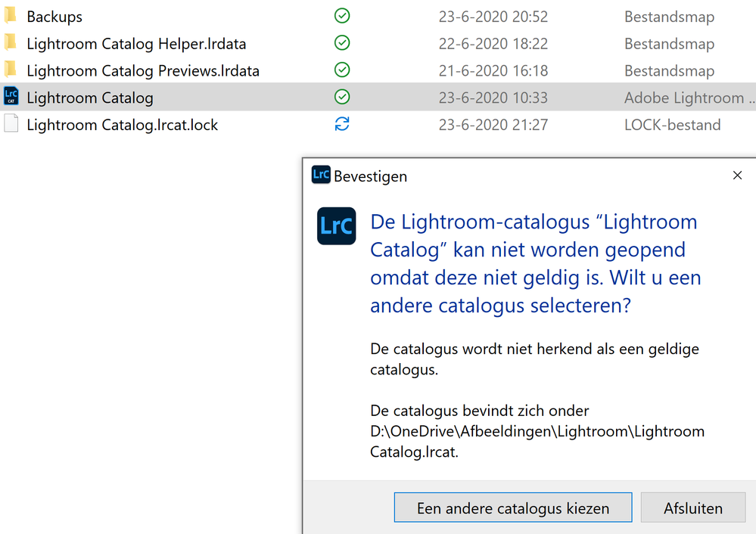Click the LrC icon in the dialog title bar
The image size is (756, 534).
tap(321, 175)
